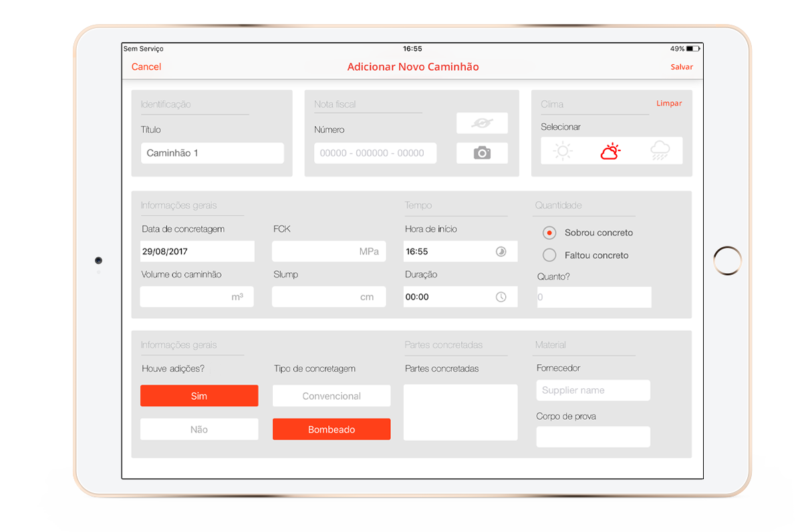
Task: Select the partly cloudy weather icon
Action: click(610, 152)
